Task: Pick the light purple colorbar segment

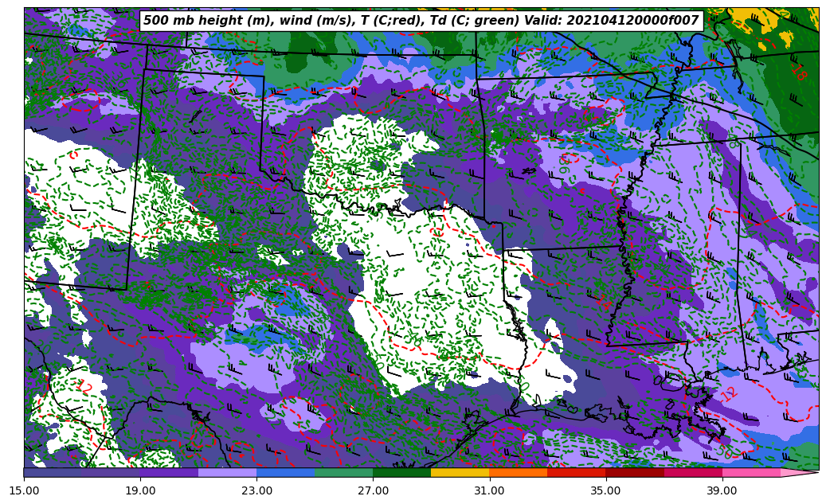Action: tap(227, 472)
